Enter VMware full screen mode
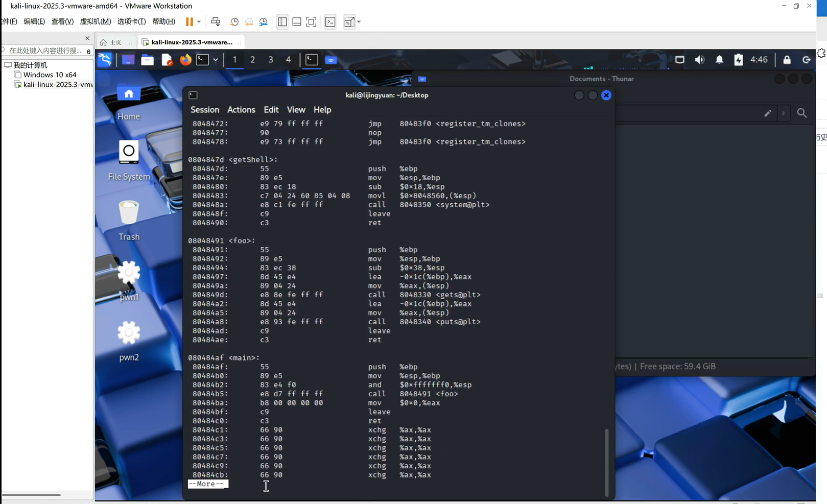 (x=311, y=22)
